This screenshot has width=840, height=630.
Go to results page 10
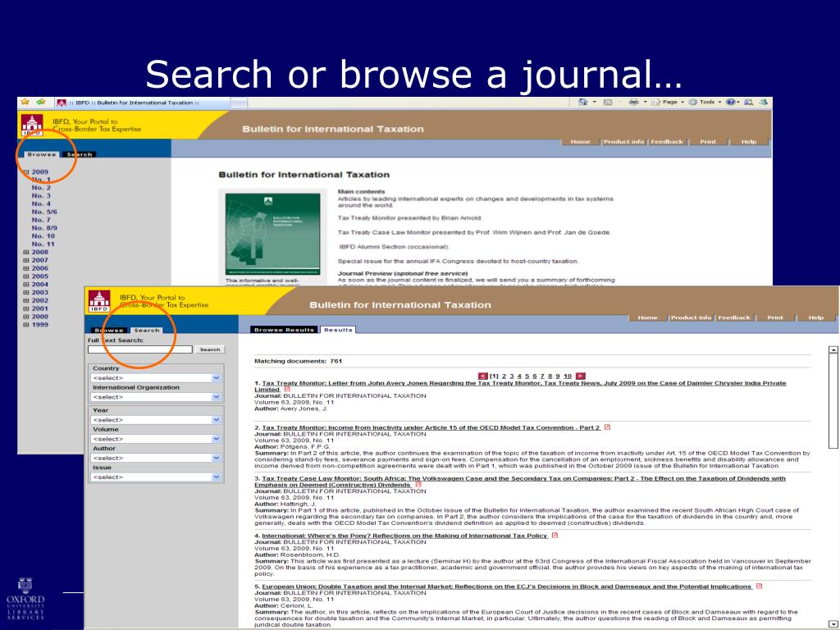click(568, 376)
